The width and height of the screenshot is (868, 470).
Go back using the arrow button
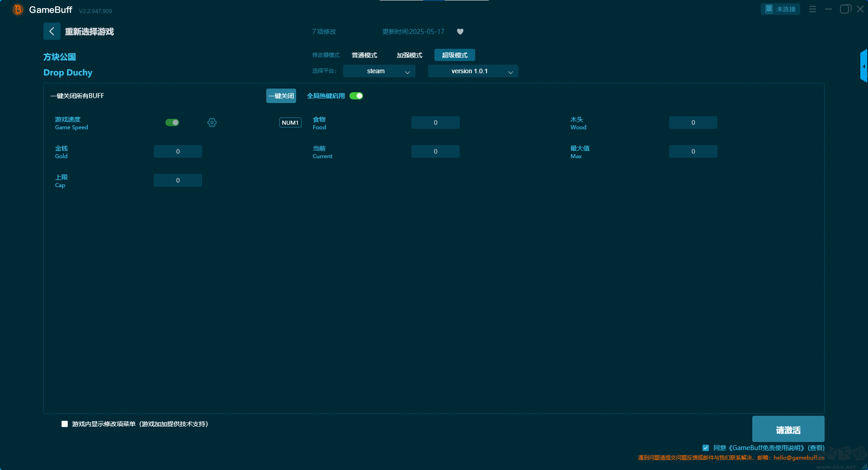click(52, 31)
